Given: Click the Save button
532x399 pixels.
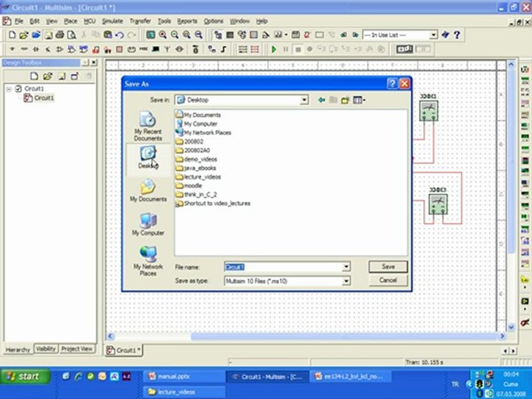Looking at the screenshot, I should [x=388, y=267].
